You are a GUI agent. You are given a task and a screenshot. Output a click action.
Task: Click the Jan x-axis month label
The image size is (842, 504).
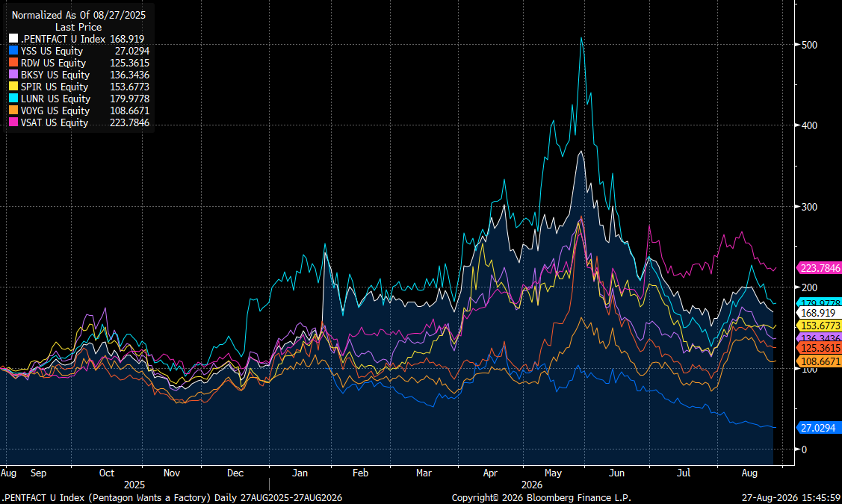300,473
